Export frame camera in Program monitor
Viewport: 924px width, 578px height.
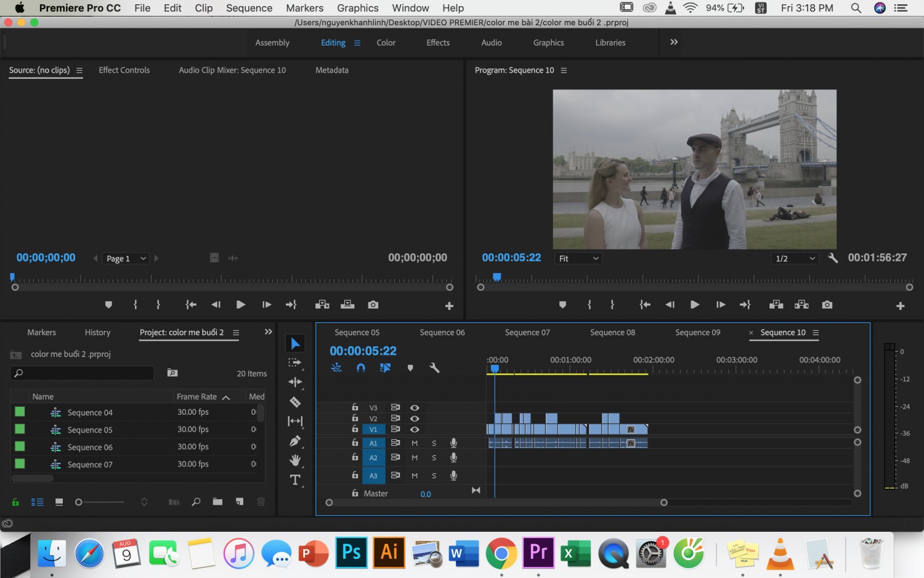827,305
